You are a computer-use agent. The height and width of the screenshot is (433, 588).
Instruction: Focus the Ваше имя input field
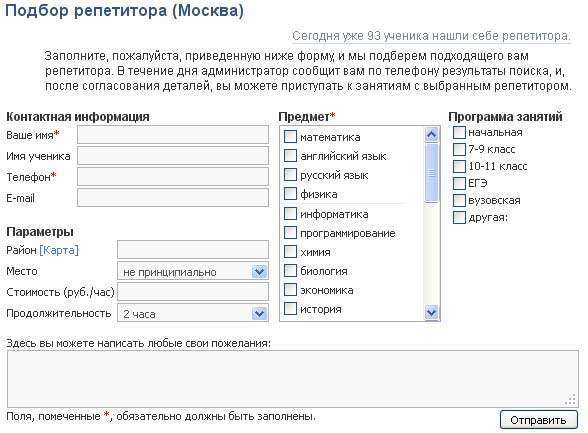pos(173,135)
